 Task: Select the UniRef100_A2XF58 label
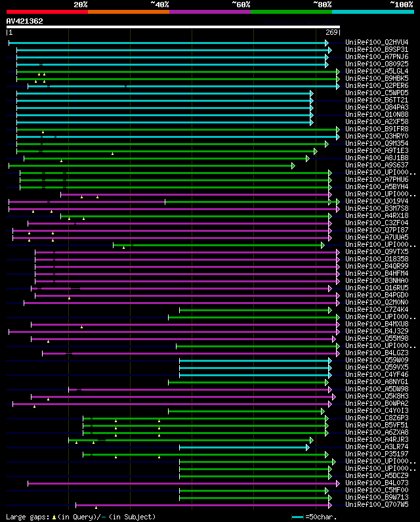point(377,122)
